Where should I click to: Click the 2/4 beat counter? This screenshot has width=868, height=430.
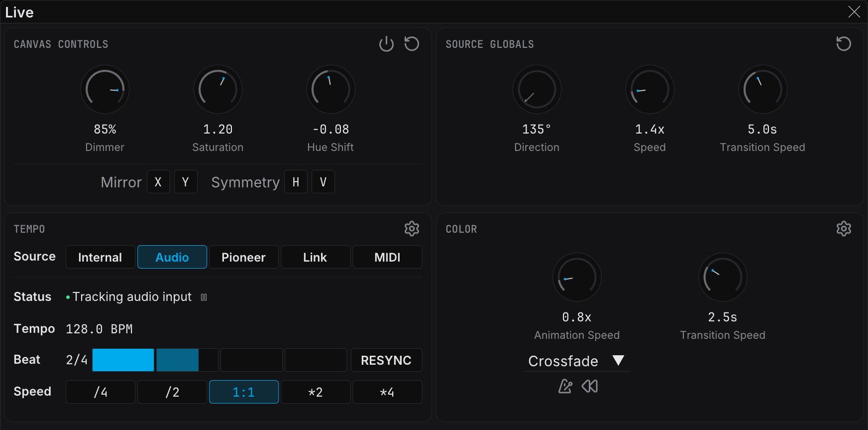click(77, 360)
